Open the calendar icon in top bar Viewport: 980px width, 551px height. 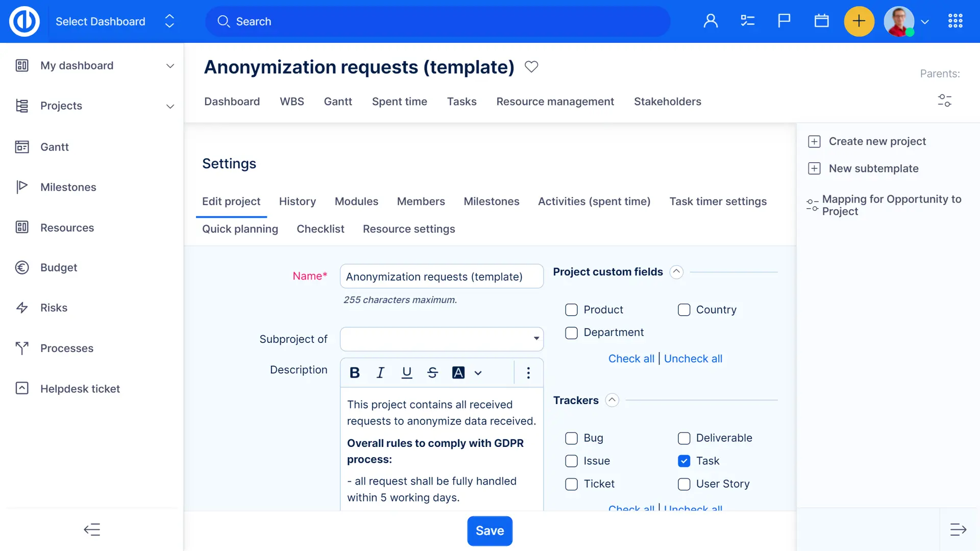coord(821,21)
